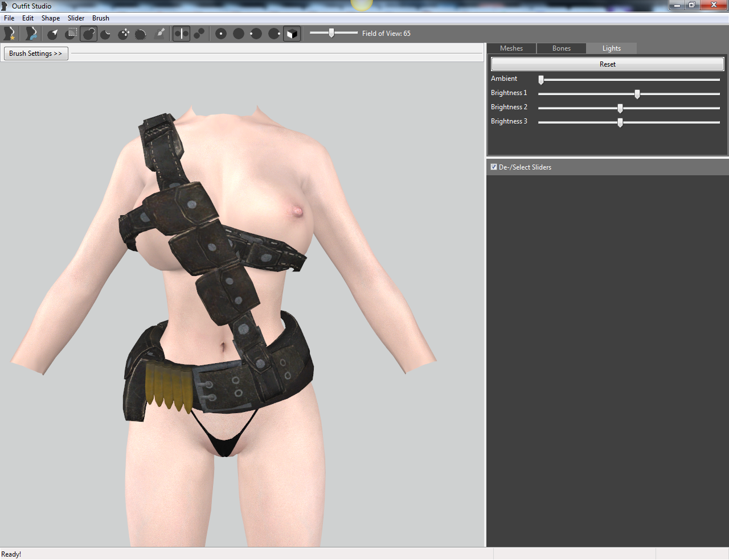The image size is (729, 560).
Task: Switch to front view (center-dot circle)
Action: coord(221,34)
